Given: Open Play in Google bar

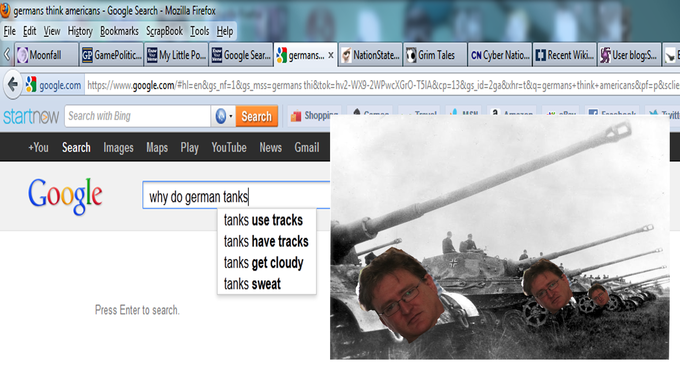Looking at the screenshot, I should (190, 148).
